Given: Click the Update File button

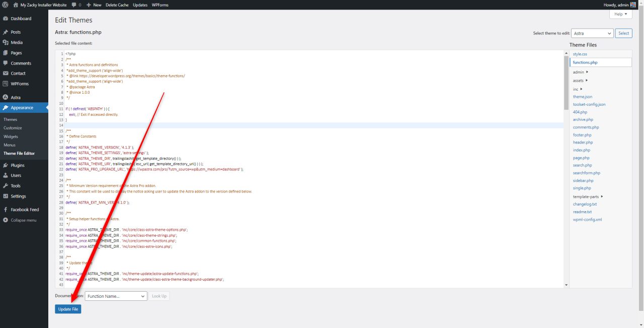Looking at the screenshot, I should pos(68,309).
